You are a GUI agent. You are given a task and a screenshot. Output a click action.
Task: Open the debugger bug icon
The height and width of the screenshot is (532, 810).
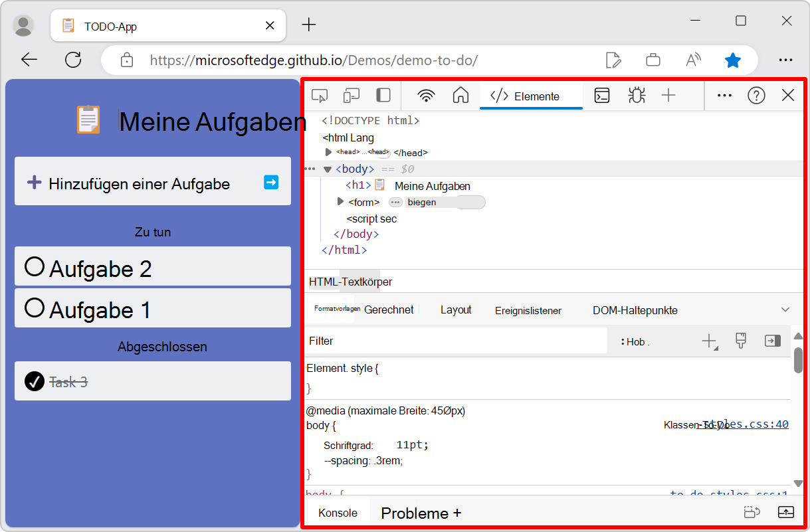coord(636,95)
